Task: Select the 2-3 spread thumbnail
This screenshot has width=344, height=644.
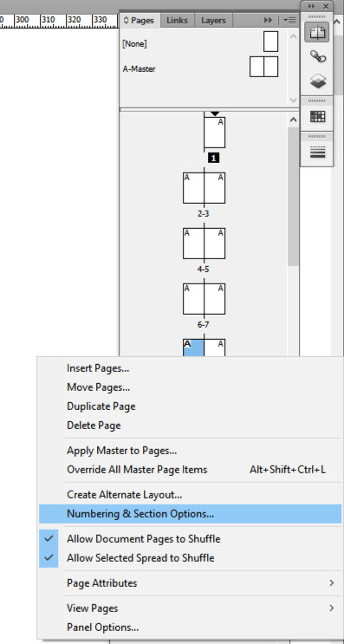Action: [x=204, y=188]
